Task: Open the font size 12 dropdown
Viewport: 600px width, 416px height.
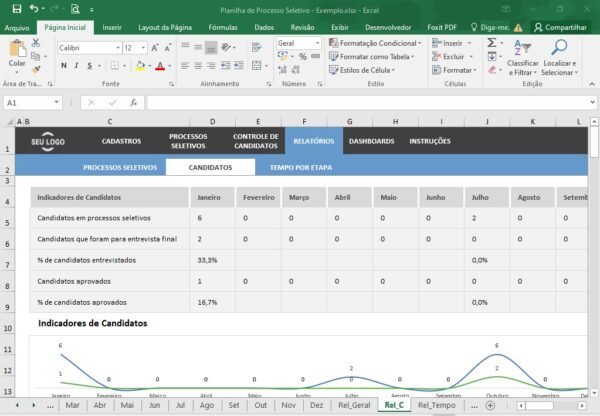Action: (143, 48)
